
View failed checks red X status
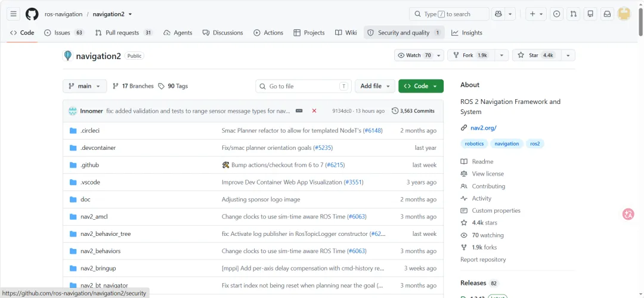coord(314,110)
